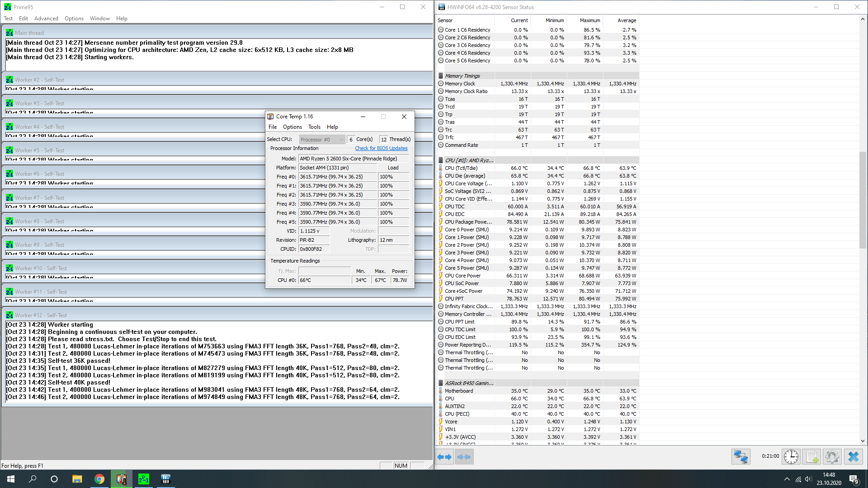The width and height of the screenshot is (868, 488).
Task: Open the Select CPU Processor #0 dropdown
Action: pos(321,140)
